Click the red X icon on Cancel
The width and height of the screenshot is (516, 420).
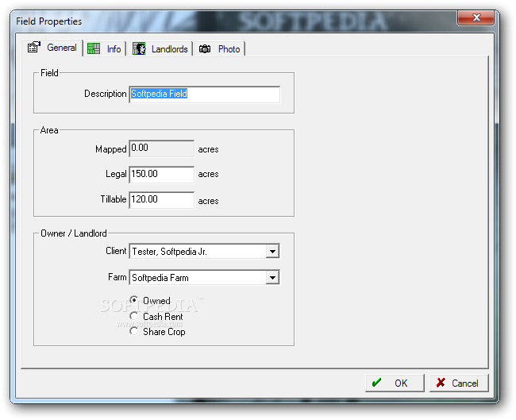click(441, 383)
